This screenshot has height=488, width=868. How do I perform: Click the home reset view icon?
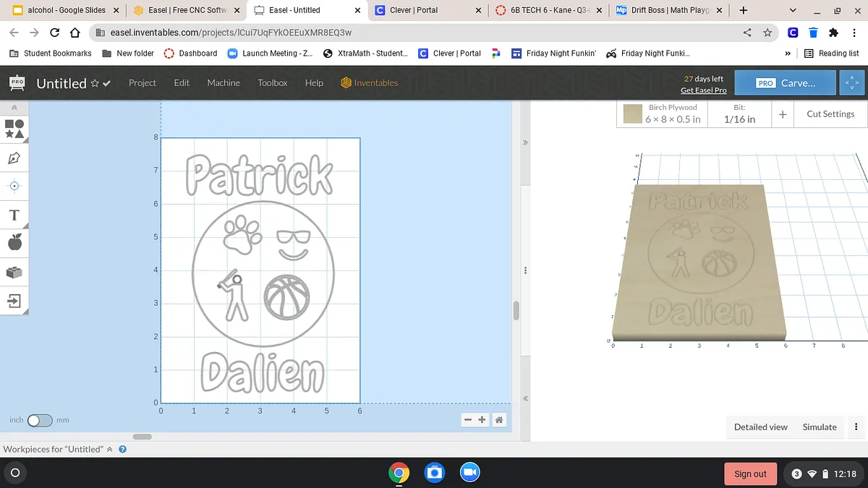pyautogui.click(x=499, y=420)
